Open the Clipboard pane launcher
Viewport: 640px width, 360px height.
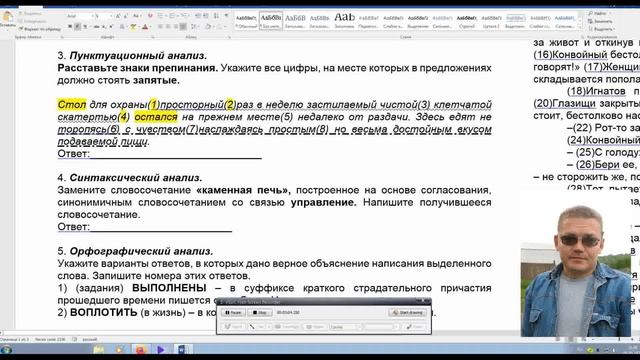[62, 37]
